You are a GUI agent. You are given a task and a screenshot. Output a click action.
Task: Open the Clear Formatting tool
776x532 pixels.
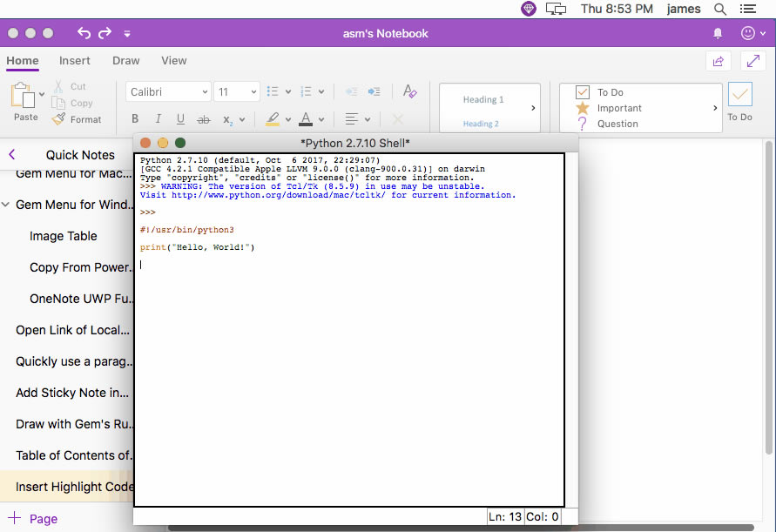(x=409, y=91)
